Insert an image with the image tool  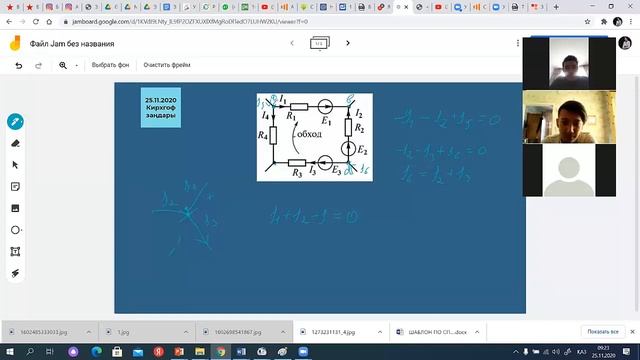click(15, 208)
